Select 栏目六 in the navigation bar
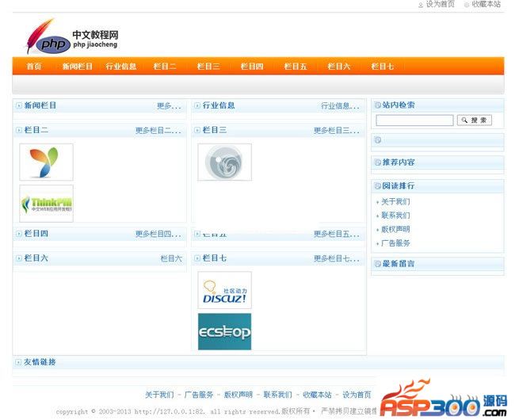515x420 pixels. point(339,67)
